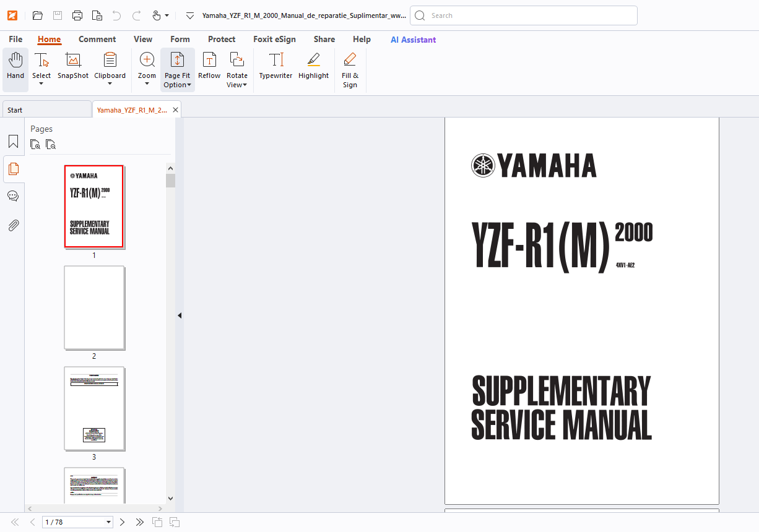Open the Bookmarks panel
The height and width of the screenshot is (532, 759).
(13, 142)
